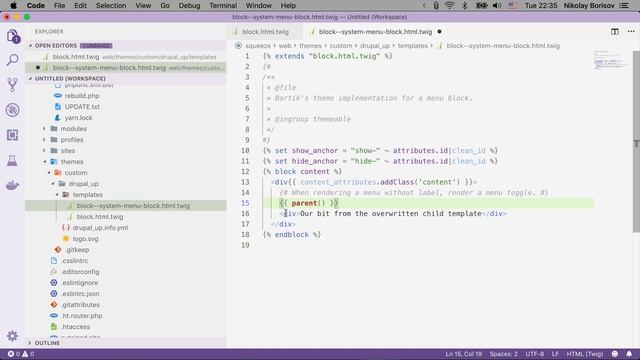The height and width of the screenshot is (360, 640).
Task: Open the Debug menu
Action: (x=189, y=5)
